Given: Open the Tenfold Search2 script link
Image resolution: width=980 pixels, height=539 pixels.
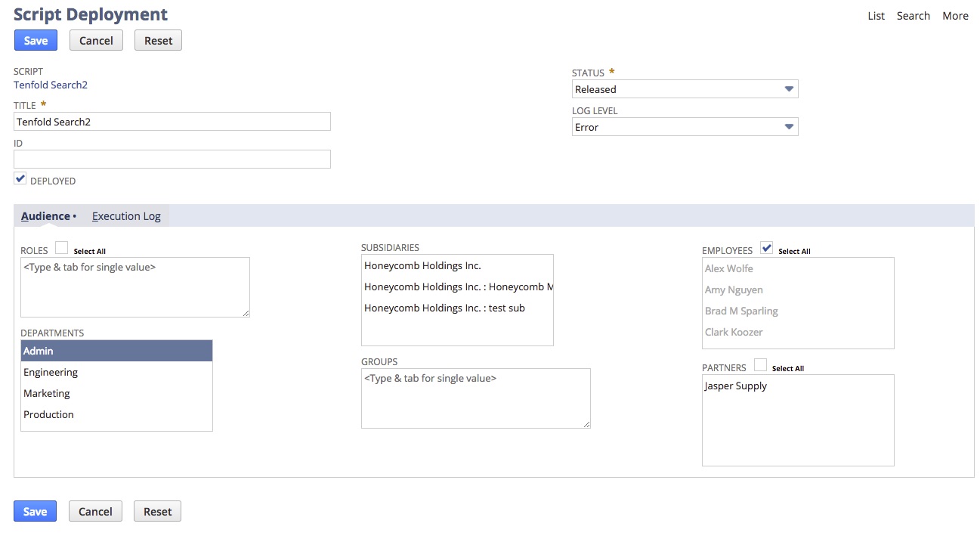Looking at the screenshot, I should (x=51, y=85).
